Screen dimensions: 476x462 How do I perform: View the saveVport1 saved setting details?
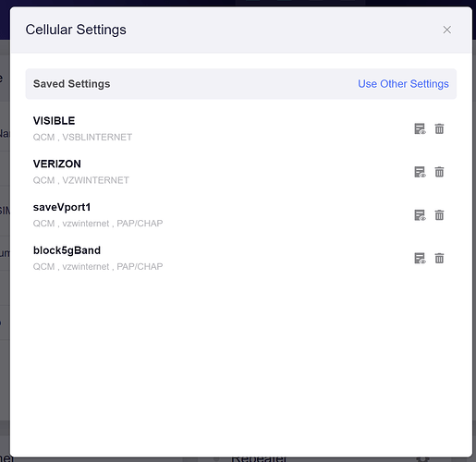[420, 215]
